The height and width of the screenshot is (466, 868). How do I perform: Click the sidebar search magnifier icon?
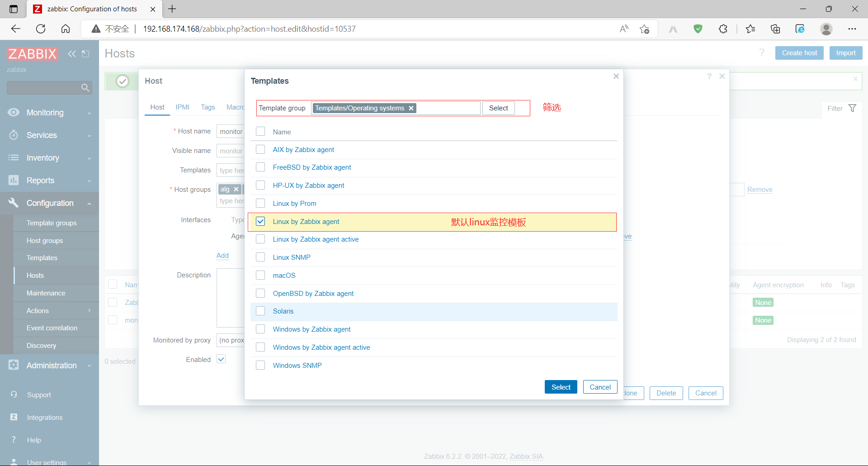tap(85, 88)
